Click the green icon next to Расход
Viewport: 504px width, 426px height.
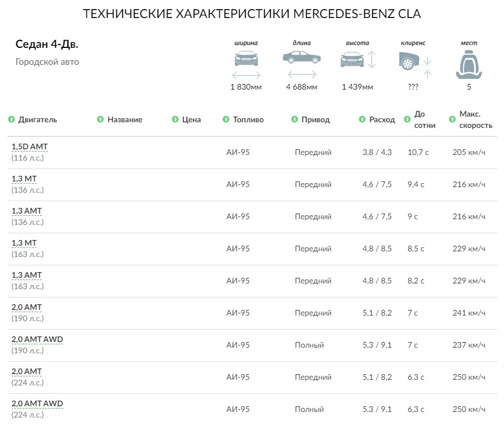click(x=362, y=119)
